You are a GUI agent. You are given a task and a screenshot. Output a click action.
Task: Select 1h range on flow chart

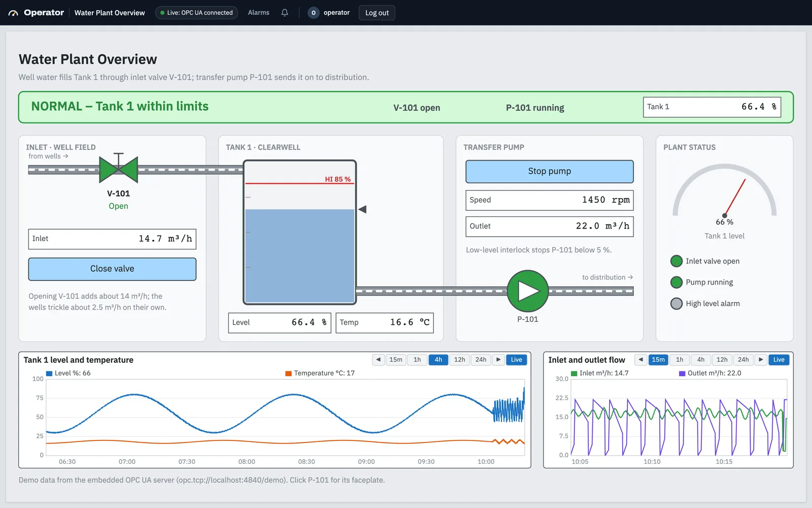pos(680,360)
